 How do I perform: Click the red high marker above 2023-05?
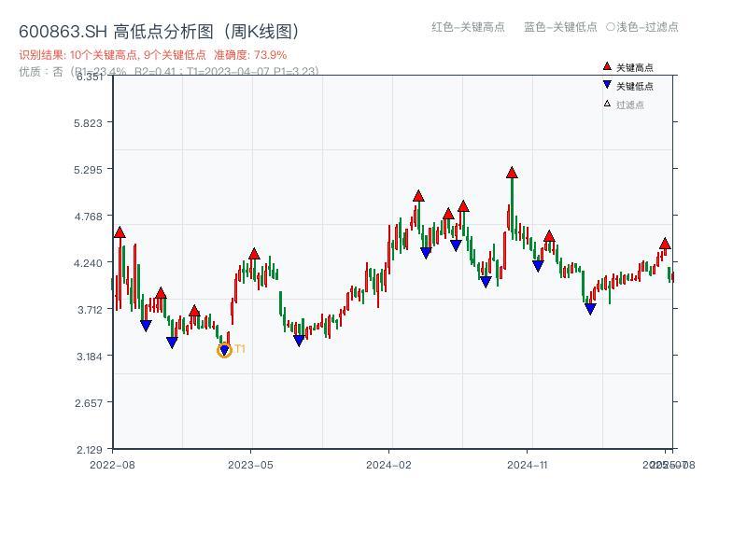254,254
